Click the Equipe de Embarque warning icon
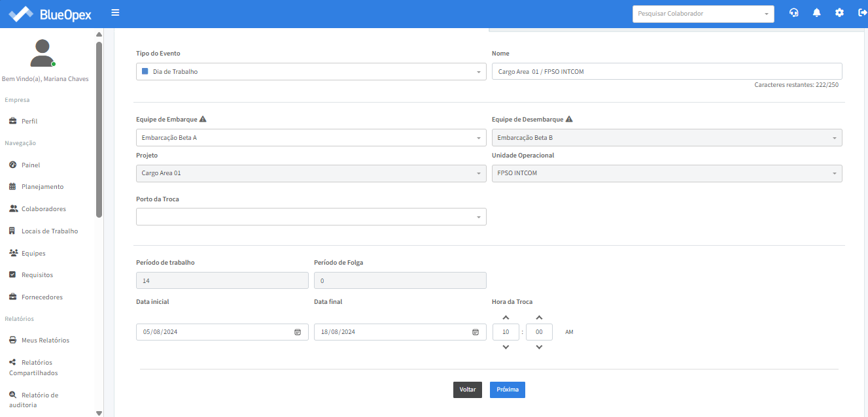868x417 pixels. pyautogui.click(x=203, y=119)
